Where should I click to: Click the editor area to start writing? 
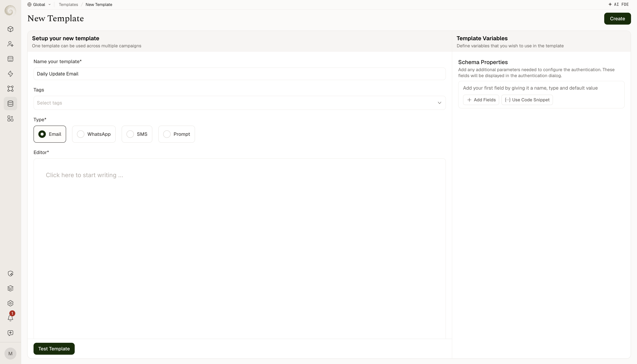[239, 249]
